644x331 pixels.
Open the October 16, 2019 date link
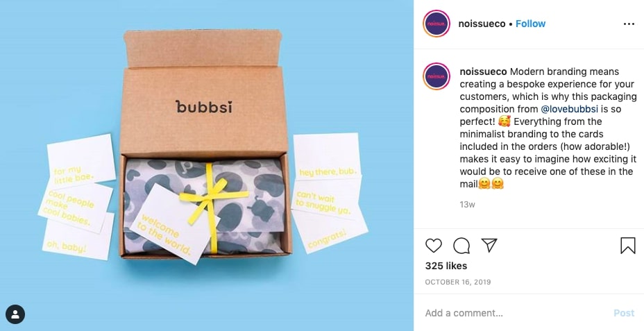pos(457,282)
